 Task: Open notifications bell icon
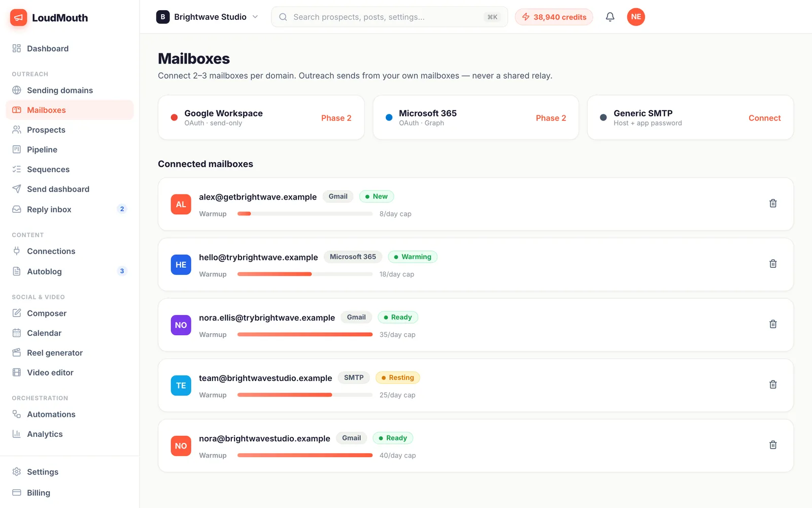610,17
